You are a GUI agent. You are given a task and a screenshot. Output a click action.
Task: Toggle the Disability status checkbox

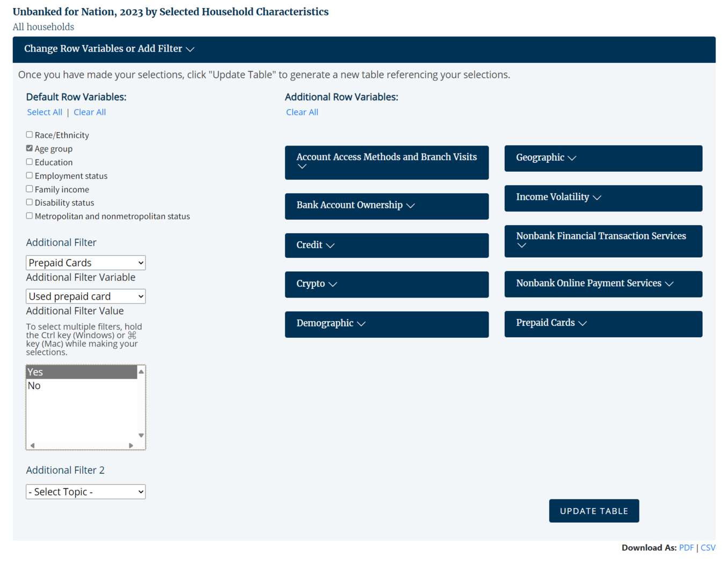30,202
